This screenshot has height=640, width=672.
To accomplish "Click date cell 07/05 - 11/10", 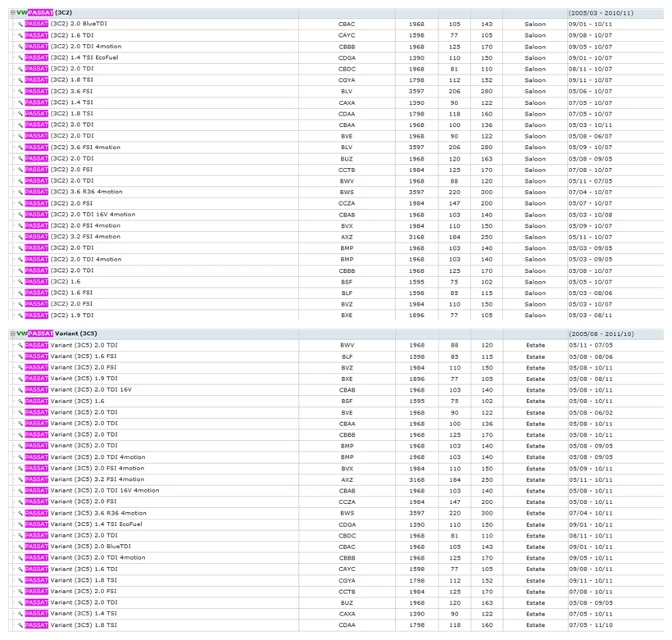I will pos(591,625).
